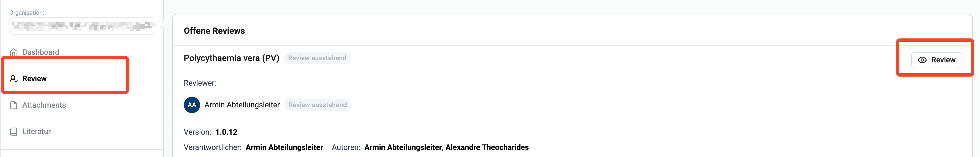Navigate to the Literatur section
The width and height of the screenshot is (980, 157).
click(37, 132)
